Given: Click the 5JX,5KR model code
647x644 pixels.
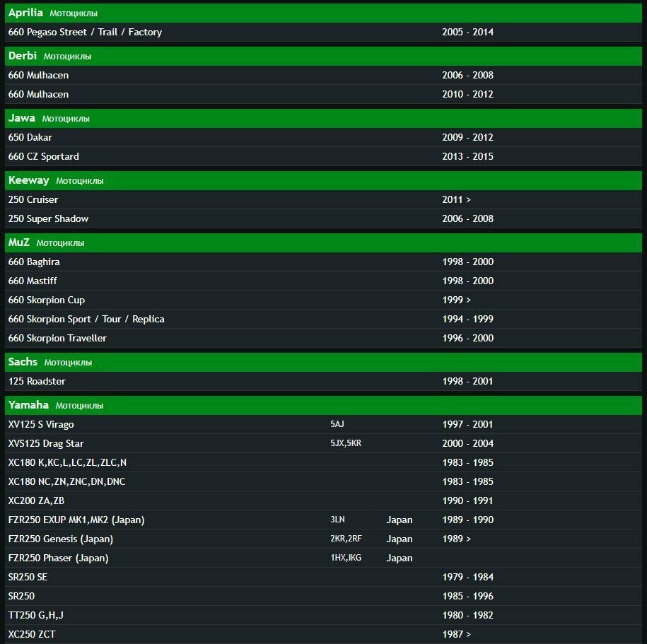Looking at the screenshot, I should (346, 443).
